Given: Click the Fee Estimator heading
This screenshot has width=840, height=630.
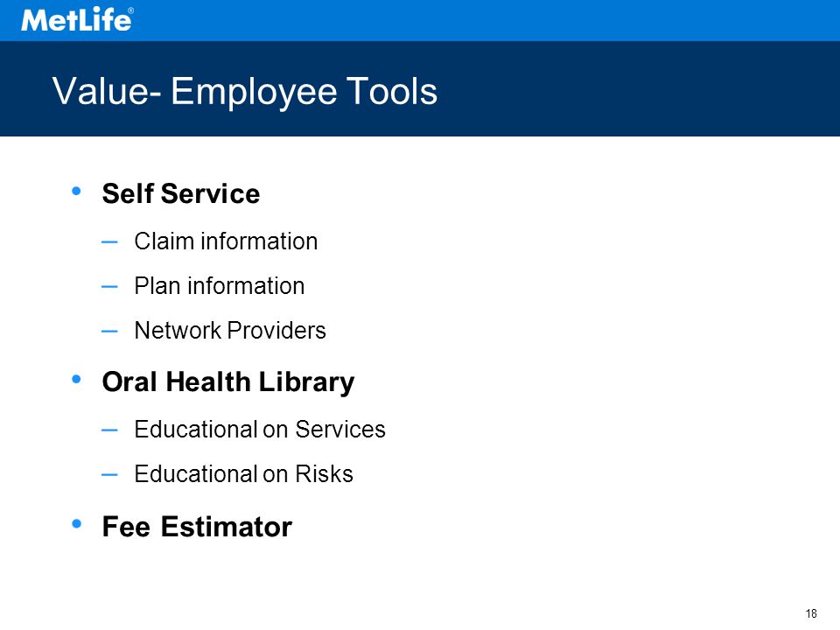Looking at the screenshot, I should (197, 527).
